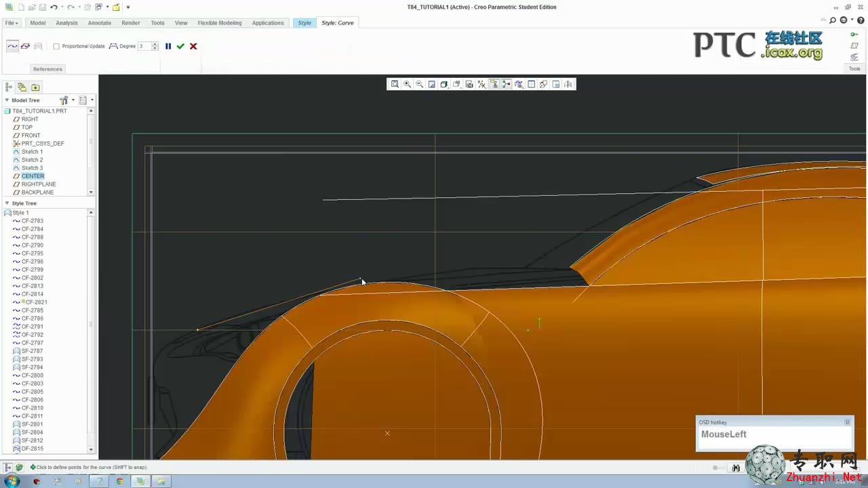Open the windows list dropdown arrow
The width and height of the screenshot is (868, 488).
(x=106, y=7)
